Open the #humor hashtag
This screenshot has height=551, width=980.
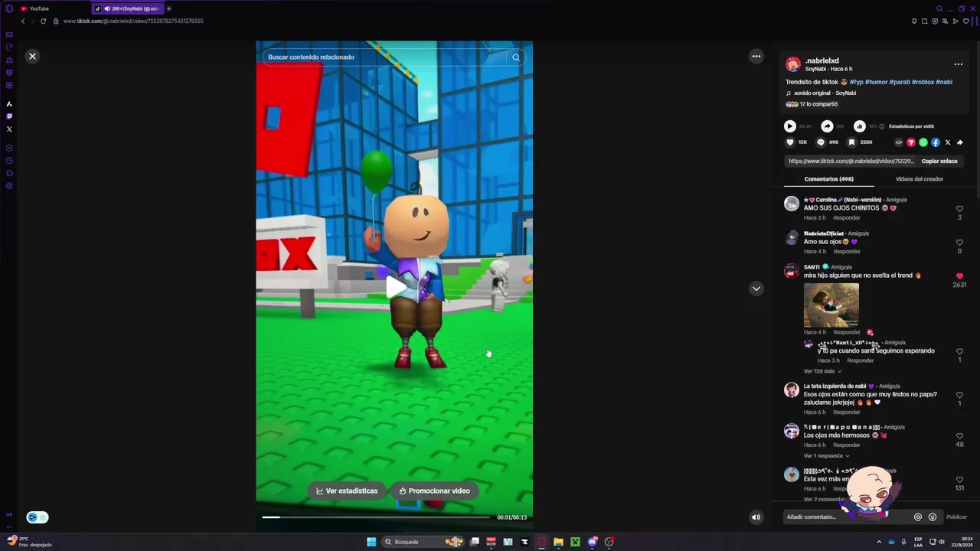[x=876, y=82]
